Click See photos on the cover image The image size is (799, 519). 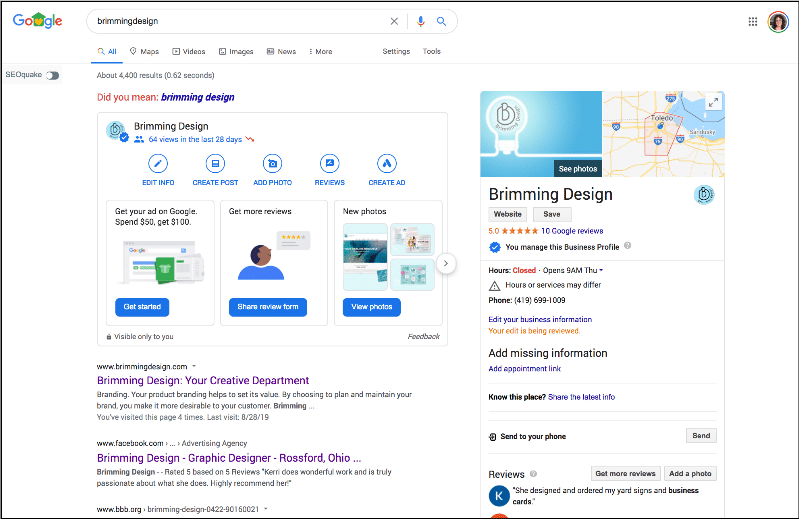point(578,169)
